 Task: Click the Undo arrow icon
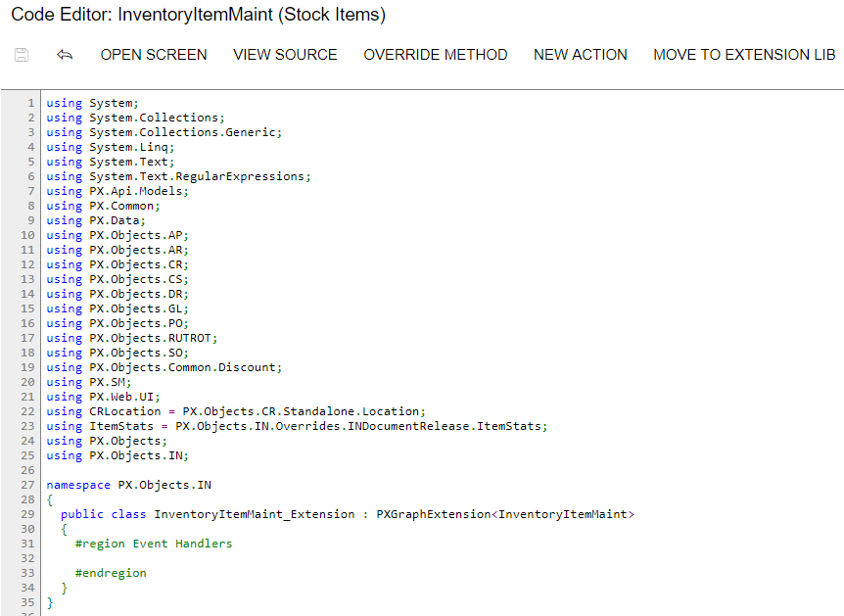[66, 55]
